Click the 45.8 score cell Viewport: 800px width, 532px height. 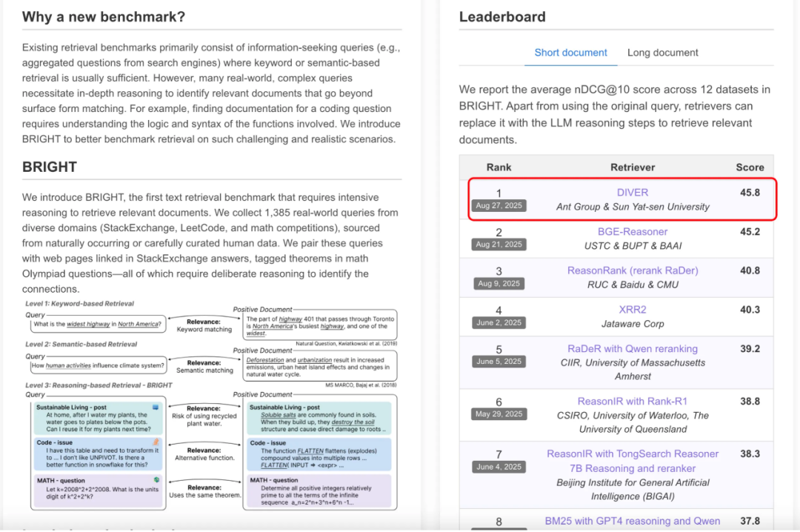tap(750, 193)
